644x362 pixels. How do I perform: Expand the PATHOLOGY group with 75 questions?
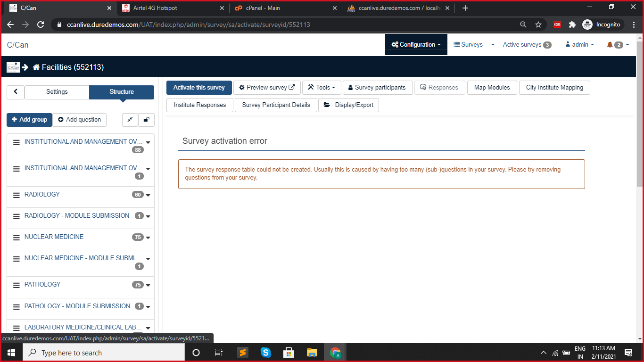click(x=148, y=285)
